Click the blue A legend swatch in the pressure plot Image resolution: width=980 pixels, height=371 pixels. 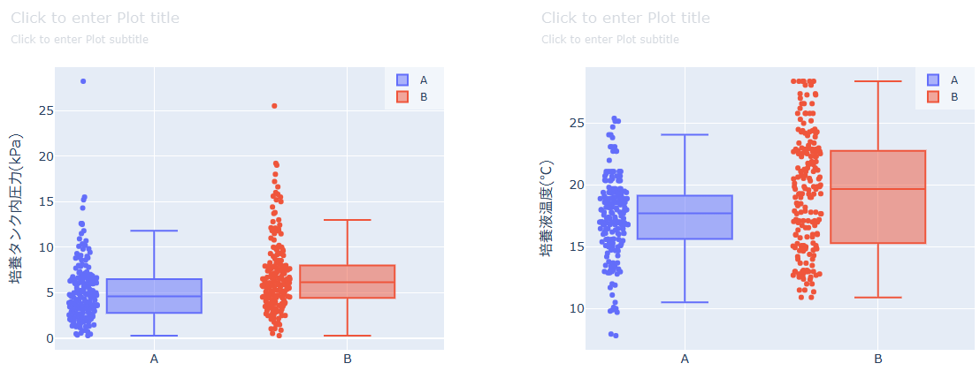click(402, 79)
